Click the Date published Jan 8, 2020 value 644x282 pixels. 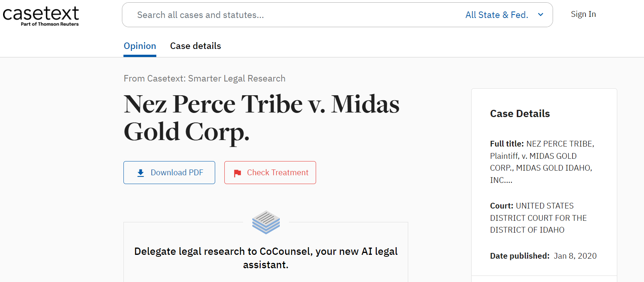575,256
